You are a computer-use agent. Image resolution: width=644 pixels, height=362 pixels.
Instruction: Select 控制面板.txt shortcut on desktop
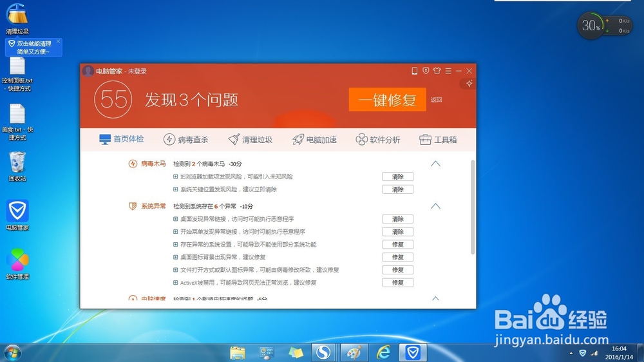click(x=17, y=74)
